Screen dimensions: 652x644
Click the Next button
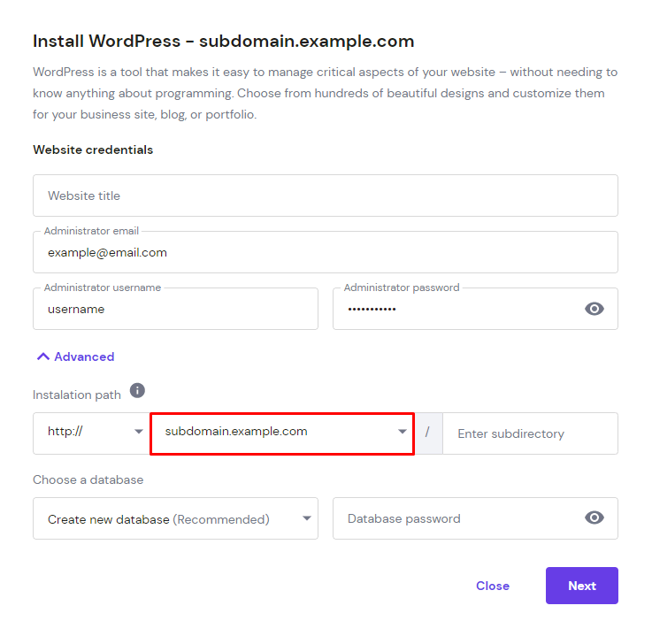pyautogui.click(x=582, y=586)
